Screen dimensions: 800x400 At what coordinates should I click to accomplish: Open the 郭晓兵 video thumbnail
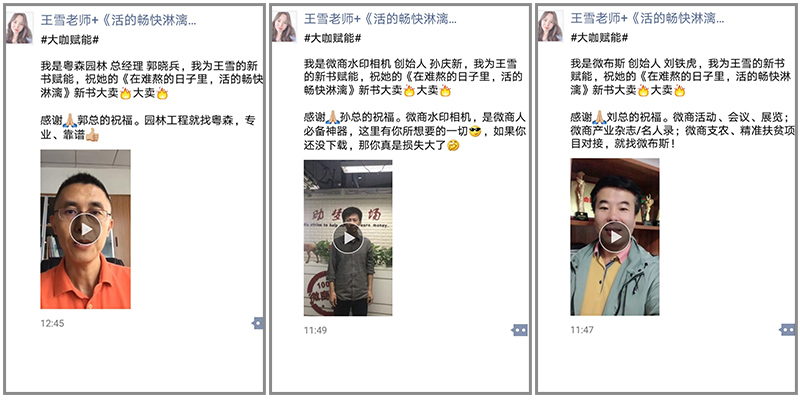tap(85, 229)
